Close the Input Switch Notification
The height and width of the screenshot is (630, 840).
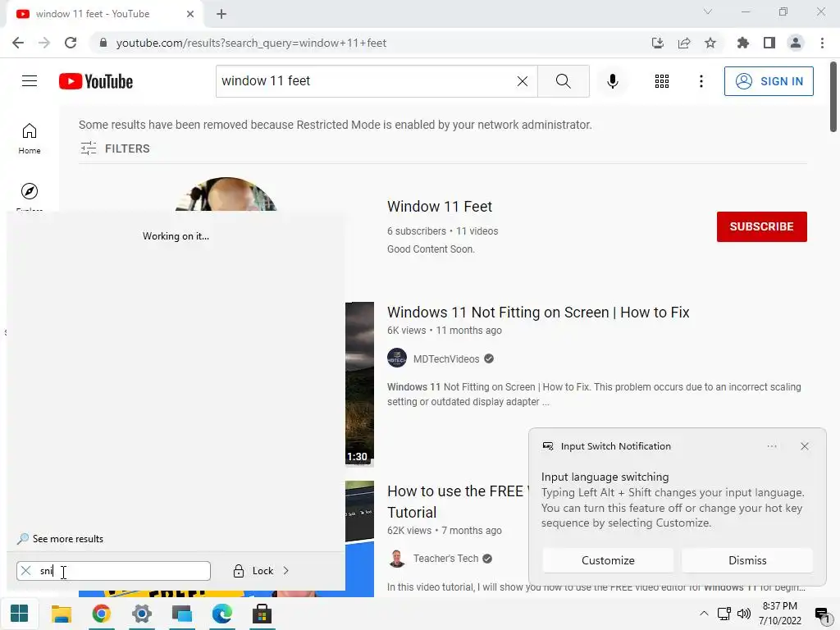click(x=804, y=446)
